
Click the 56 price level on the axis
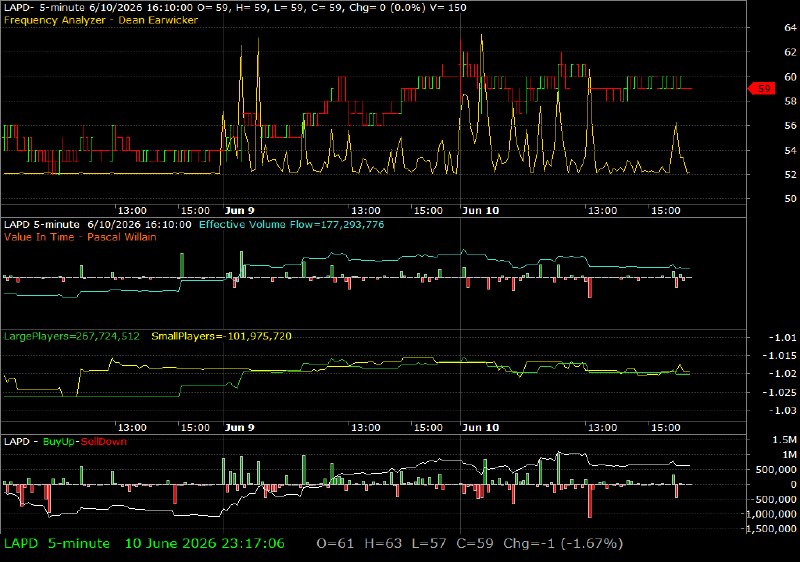tap(790, 125)
